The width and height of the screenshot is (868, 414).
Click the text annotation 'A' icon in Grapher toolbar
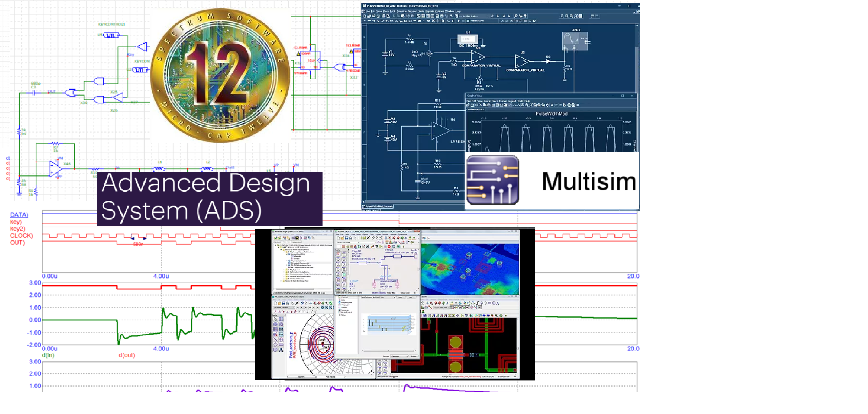552,105
